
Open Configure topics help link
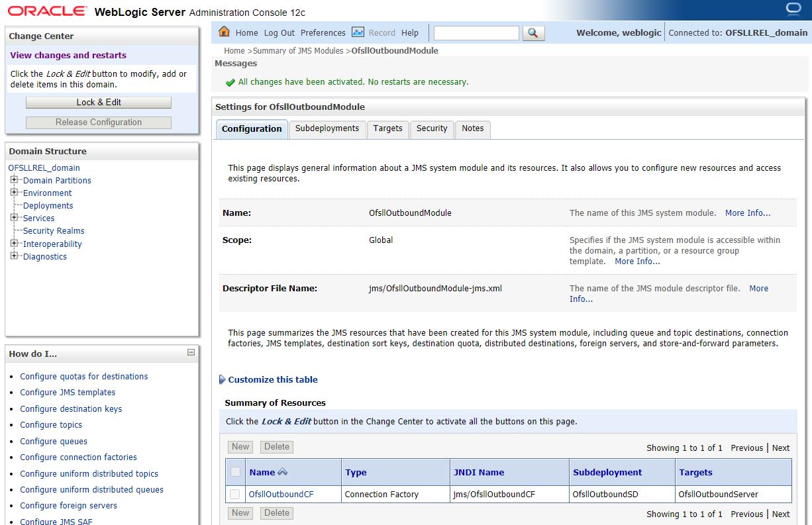point(51,424)
